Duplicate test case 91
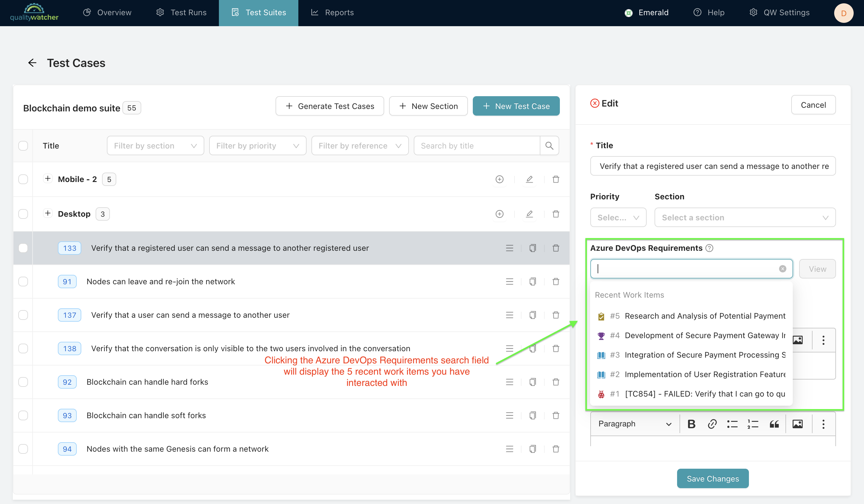The width and height of the screenshot is (864, 504). [x=532, y=282]
